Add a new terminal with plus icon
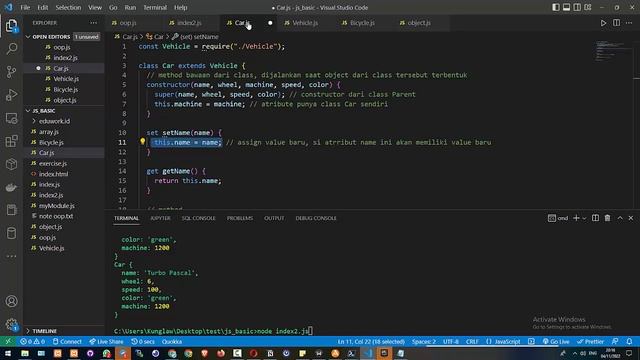Viewport: 640px width, 360px height. (576, 218)
